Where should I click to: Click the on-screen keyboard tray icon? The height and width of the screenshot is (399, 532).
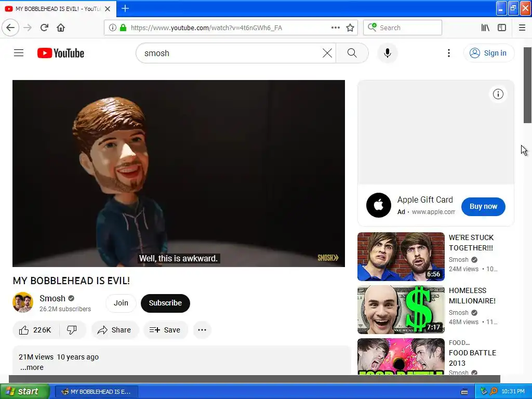pyautogui.click(x=464, y=392)
